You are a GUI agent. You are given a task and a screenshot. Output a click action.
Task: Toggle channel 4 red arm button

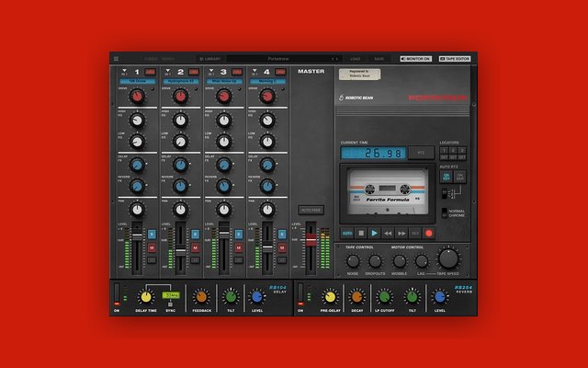pos(280,72)
